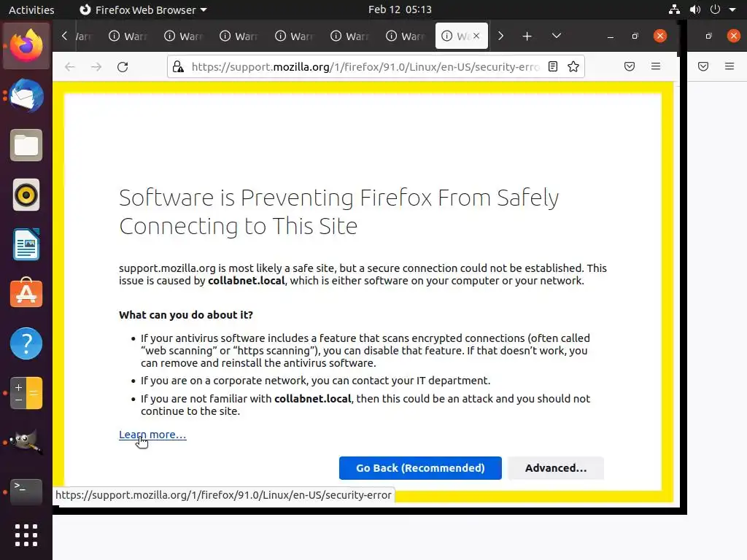747x560 pixels.
Task: Open GIMP from the dock
Action: tap(26, 443)
